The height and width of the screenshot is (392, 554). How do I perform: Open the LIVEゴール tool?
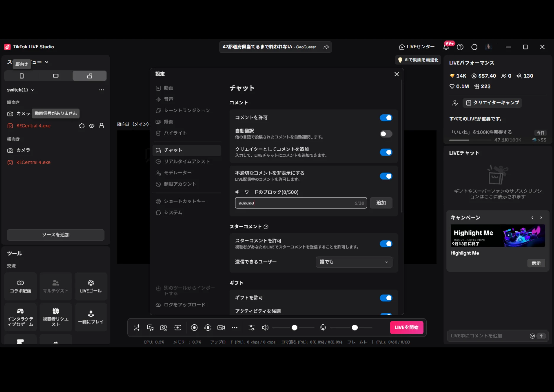pyautogui.click(x=91, y=286)
